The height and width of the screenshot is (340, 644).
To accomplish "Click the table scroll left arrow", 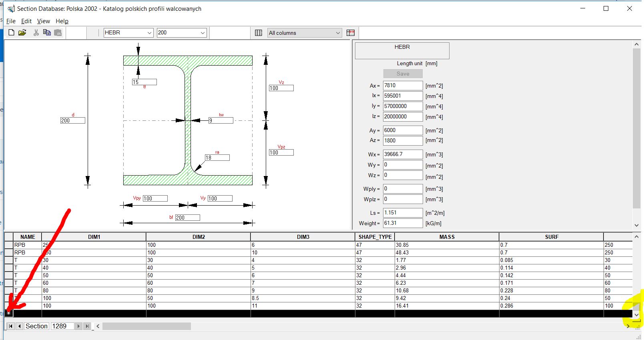I will coord(98,326).
